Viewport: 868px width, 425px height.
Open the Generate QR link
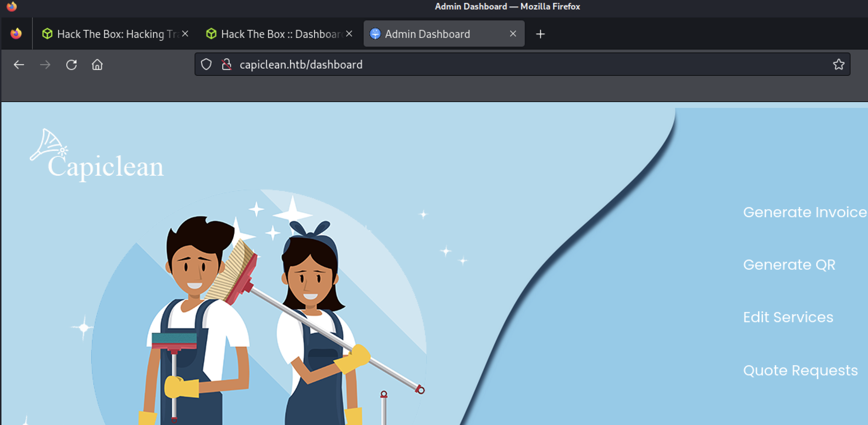(789, 265)
